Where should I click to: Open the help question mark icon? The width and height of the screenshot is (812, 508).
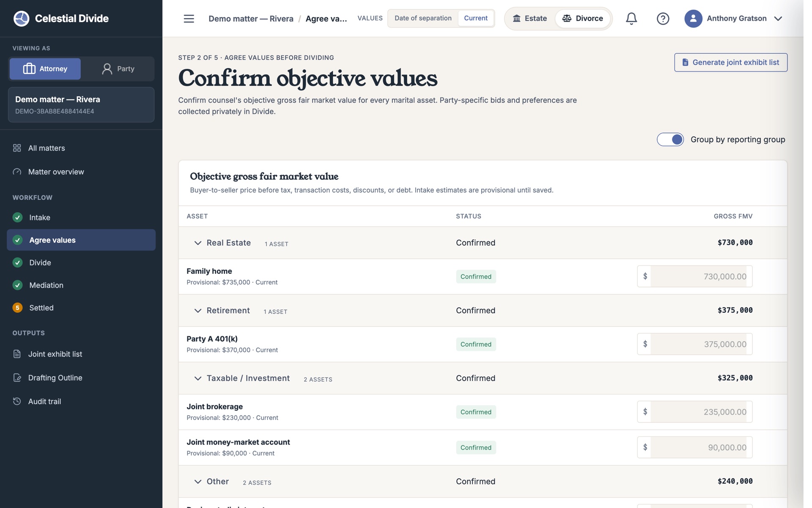coord(663,19)
